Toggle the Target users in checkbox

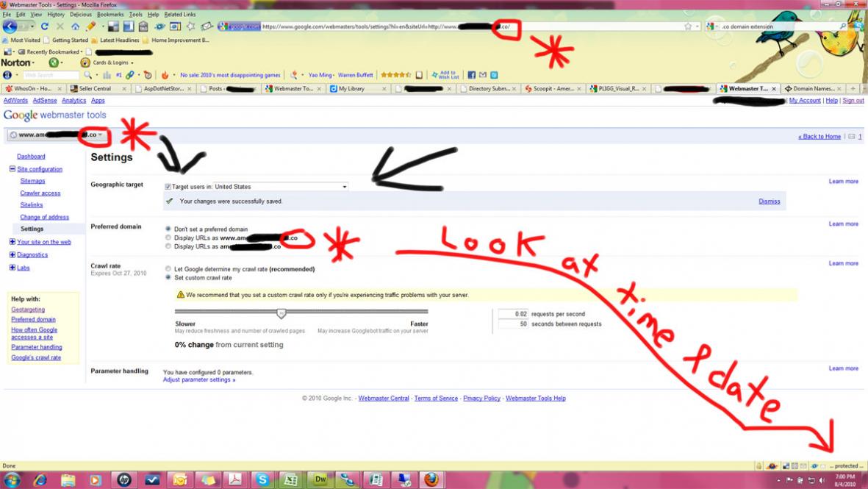pyautogui.click(x=168, y=187)
